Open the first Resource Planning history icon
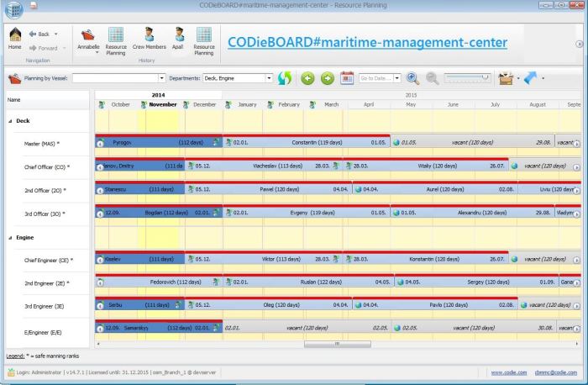Screen dimensions: 588x385 point(116,41)
